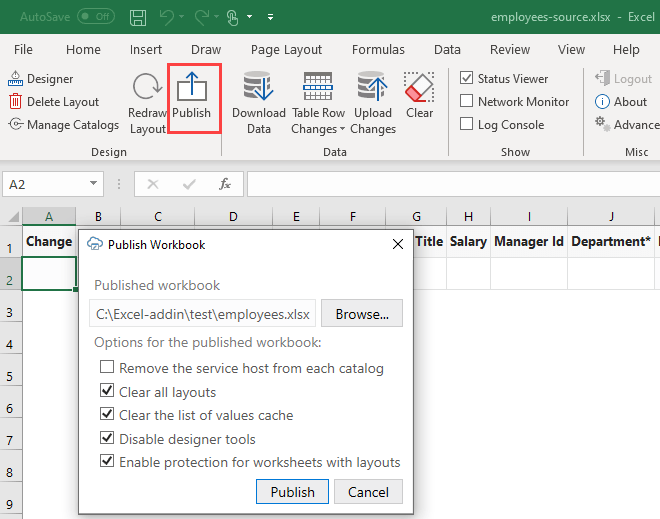Screen dimensions: 660x519
Task: Open the Help tab
Action: [x=626, y=50]
